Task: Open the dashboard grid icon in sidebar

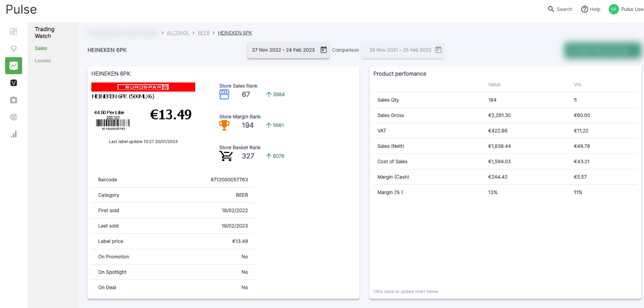Action: tap(14, 31)
